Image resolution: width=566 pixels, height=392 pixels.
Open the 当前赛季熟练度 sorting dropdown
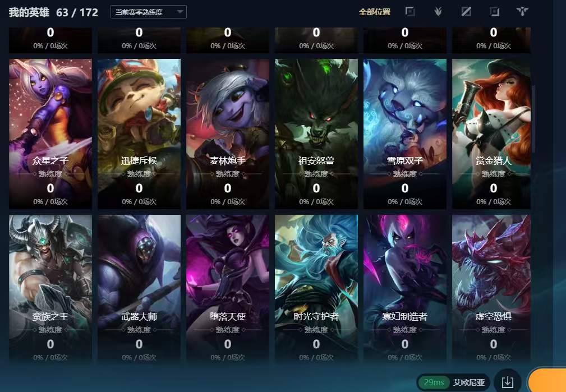click(148, 12)
